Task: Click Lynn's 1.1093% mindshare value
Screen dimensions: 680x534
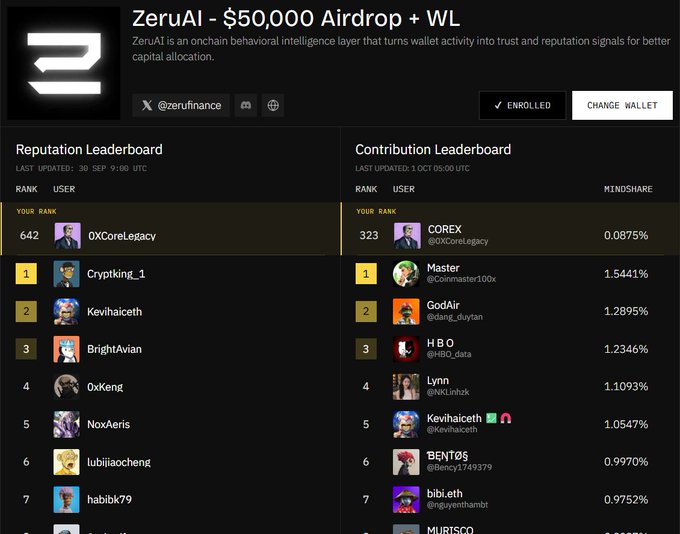Action: 626,387
